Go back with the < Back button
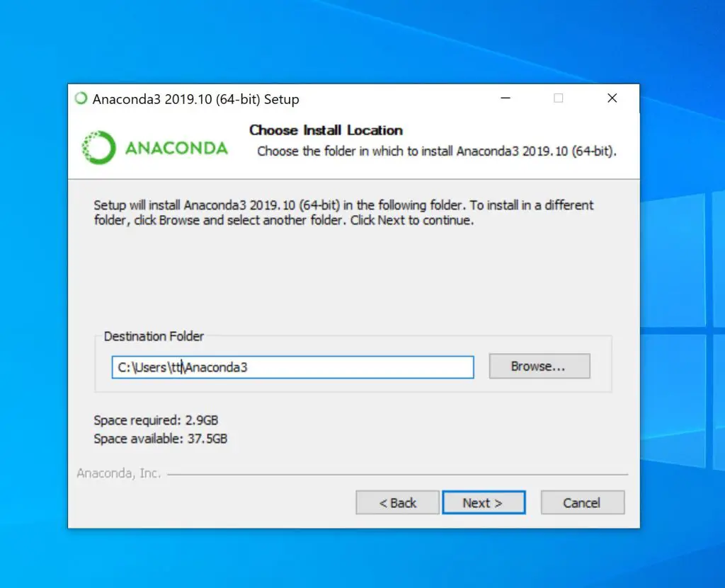Screen dimensions: 725x588 [x=397, y=502]
